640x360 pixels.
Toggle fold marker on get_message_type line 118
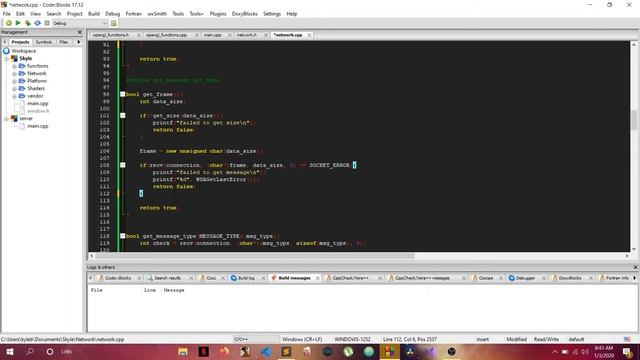pos(122,236)
